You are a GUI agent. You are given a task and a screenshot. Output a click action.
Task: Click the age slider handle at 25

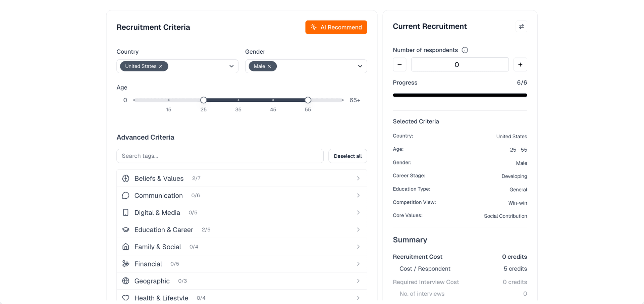tap(204, 100)
